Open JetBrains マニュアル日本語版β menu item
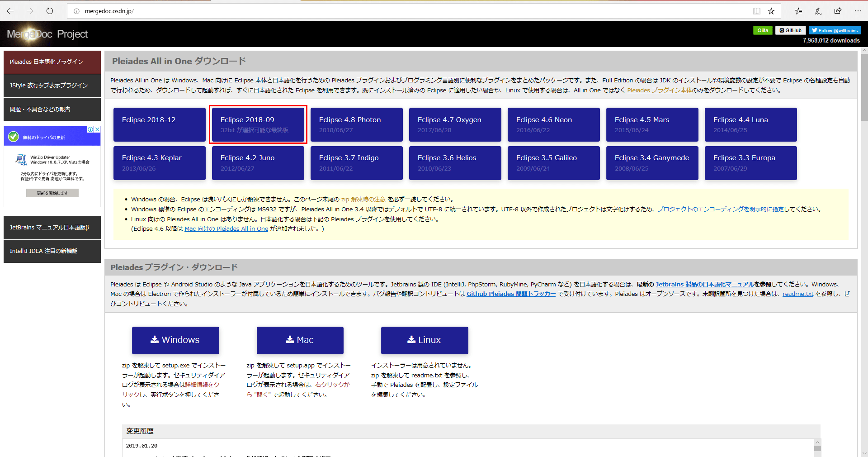Screen dimensions: 868x457 [52, 228]
